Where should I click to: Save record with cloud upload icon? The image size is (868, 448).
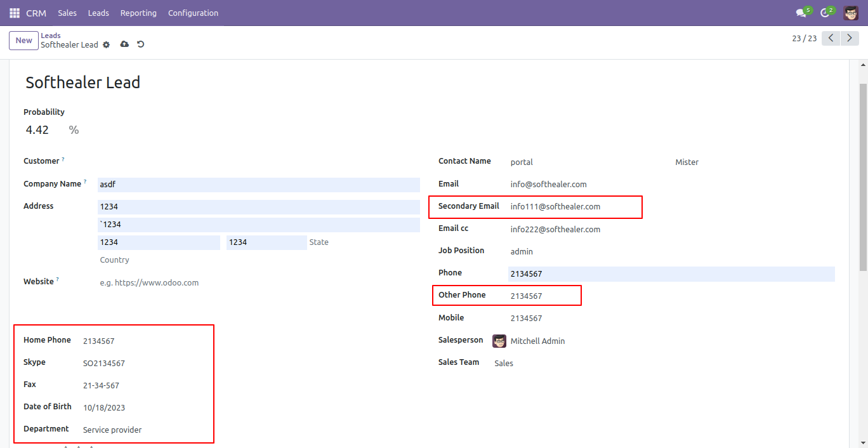click(x=124, y=44)
